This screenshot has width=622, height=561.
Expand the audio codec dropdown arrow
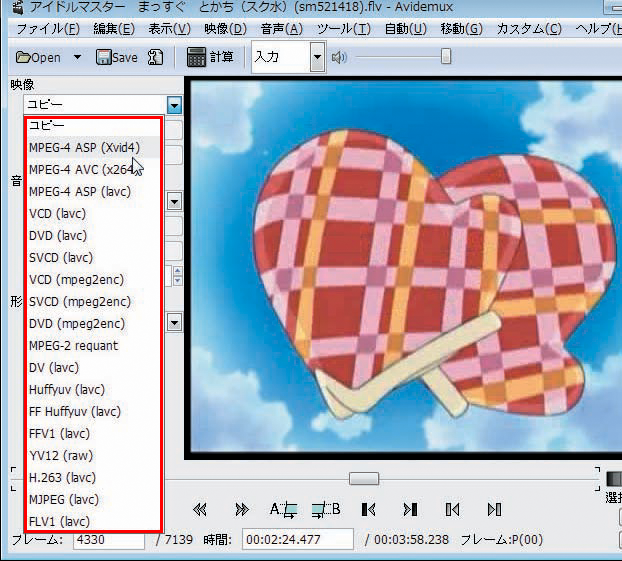click(175, 202)
